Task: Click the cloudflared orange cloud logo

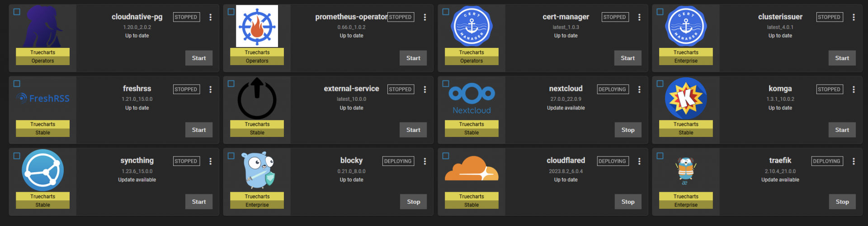Action: [x=472, y=169]
